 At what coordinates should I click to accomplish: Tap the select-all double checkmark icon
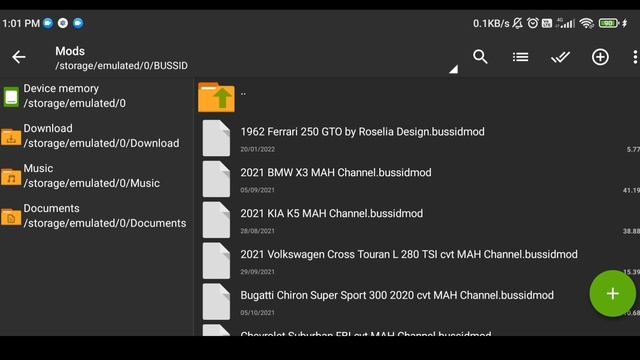(x=560, y=57)
